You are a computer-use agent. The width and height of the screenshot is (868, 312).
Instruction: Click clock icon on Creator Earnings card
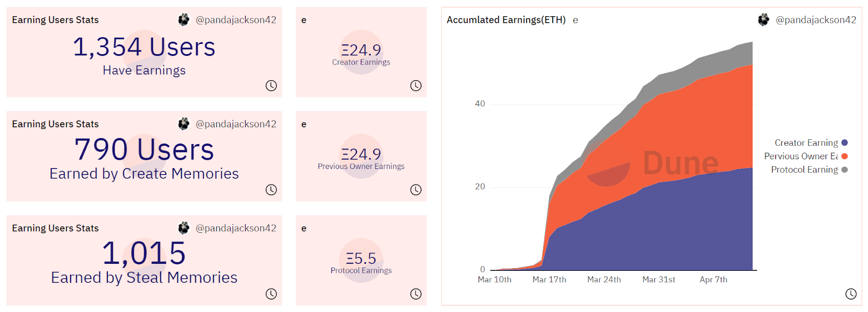click(x=416, y=86)
